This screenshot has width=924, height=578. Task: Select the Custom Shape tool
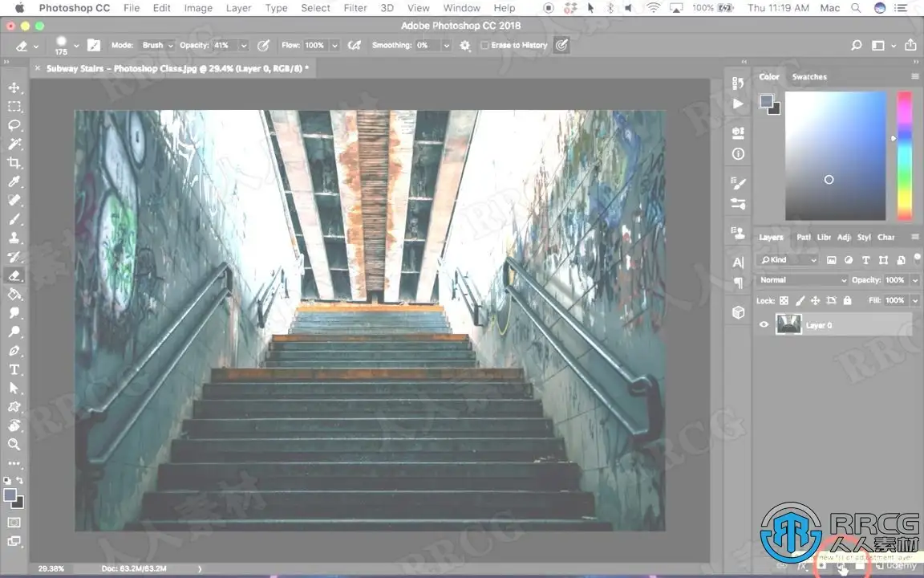[14, 407]
